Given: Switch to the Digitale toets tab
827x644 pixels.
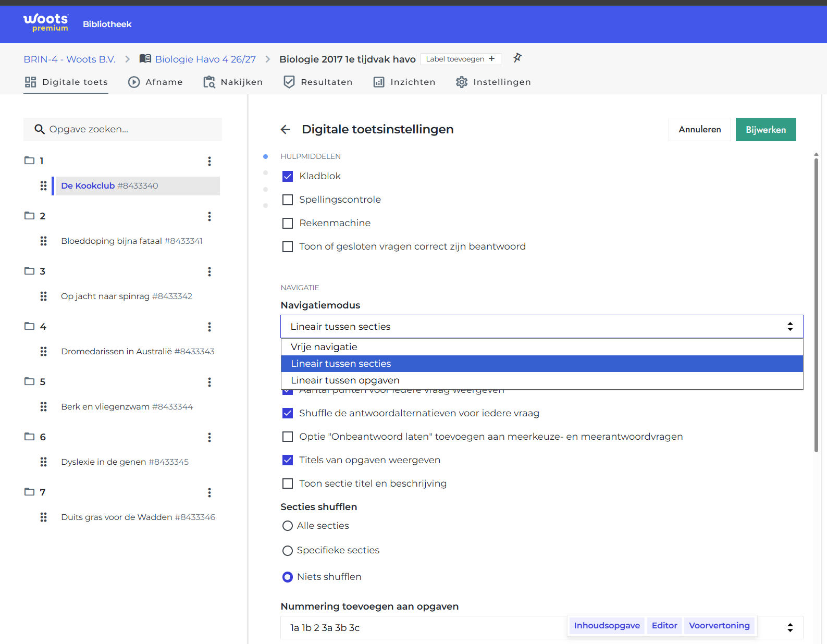Looking at the screenshot, I should pos(66,82).
